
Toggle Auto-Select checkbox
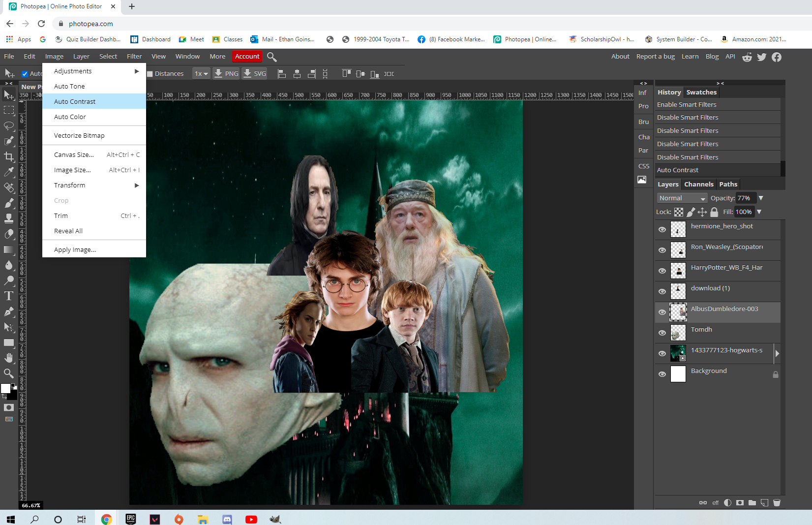tap(25, 74)
